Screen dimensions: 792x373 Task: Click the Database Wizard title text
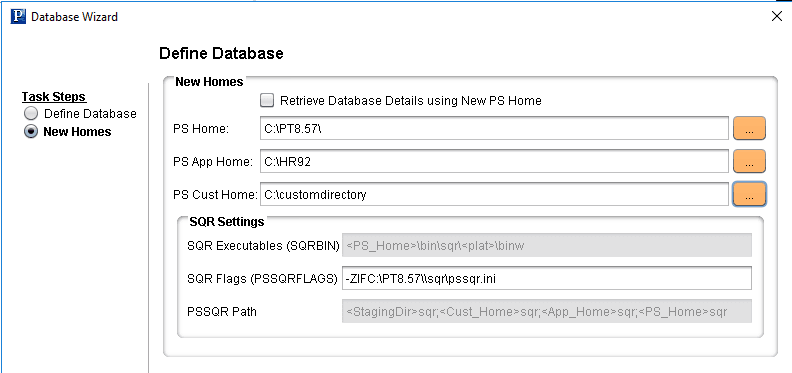tap(74, 17)
